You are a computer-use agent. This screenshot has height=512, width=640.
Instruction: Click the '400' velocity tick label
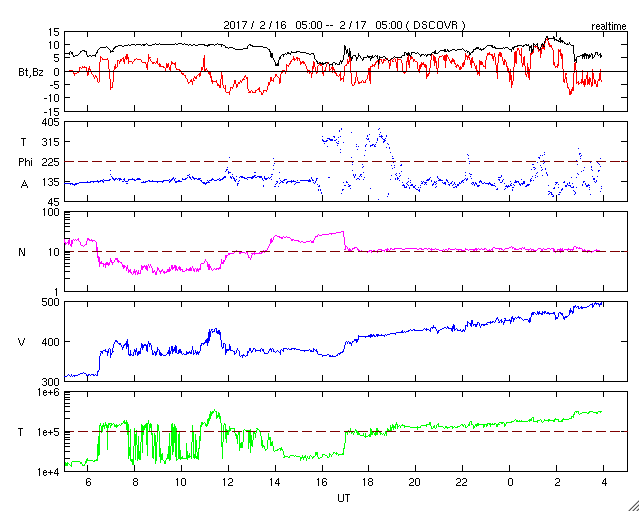tap(51, 342)
